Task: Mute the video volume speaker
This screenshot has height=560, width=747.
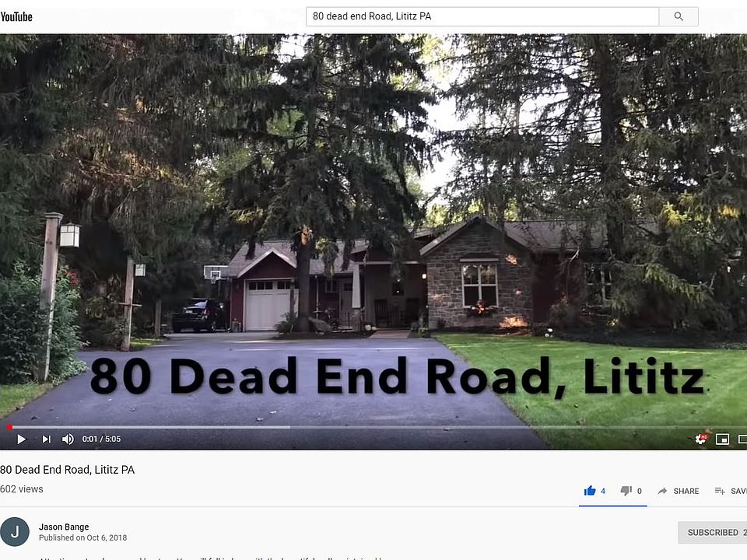Action: [x=68, y=439]
